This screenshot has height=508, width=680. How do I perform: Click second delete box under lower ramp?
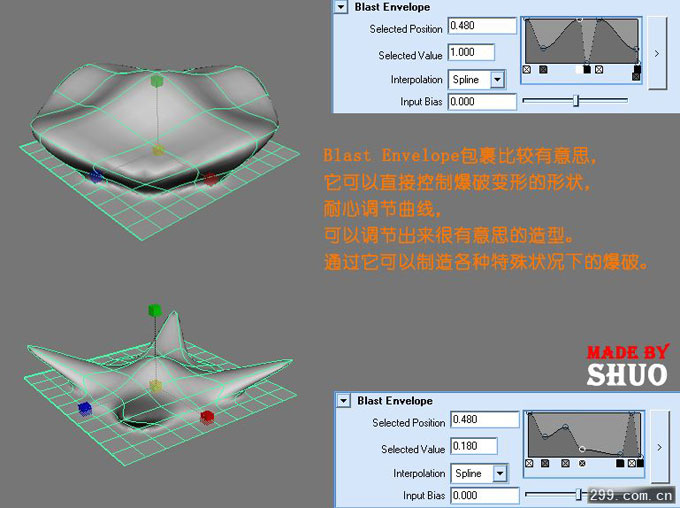point(545,463)
